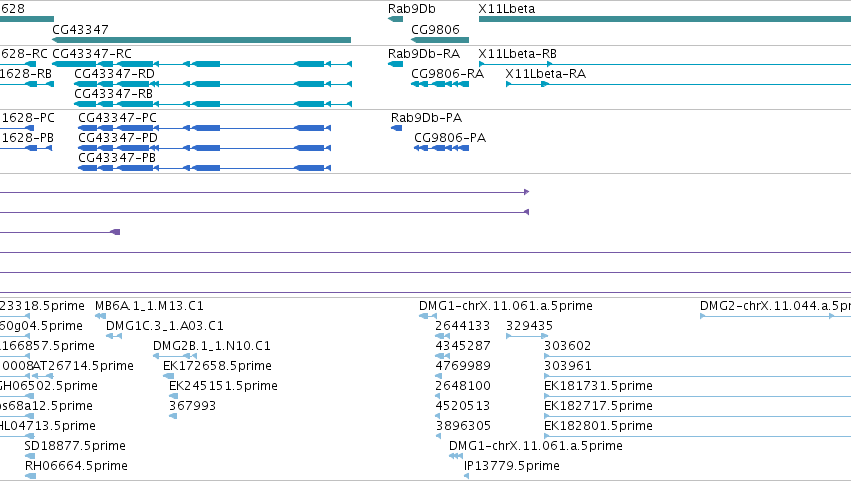Click the AT26714.5prime label

[83, 366]
